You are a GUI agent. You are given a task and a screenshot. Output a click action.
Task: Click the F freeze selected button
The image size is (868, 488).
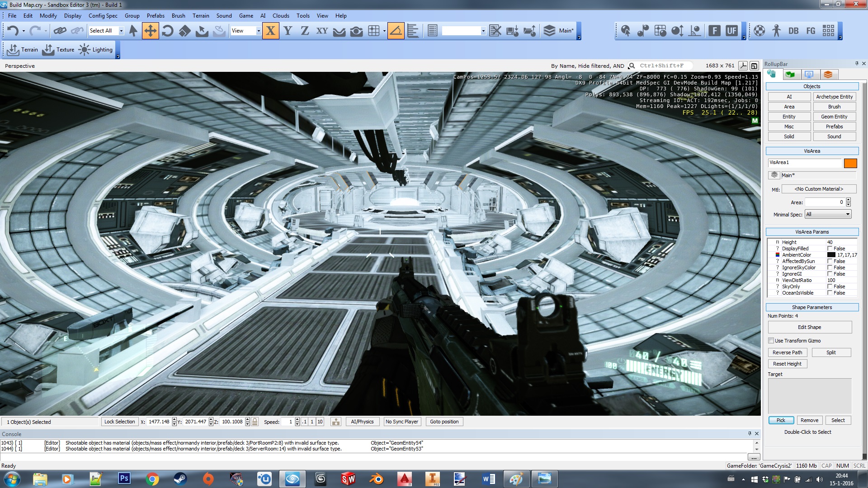(714, 31)
